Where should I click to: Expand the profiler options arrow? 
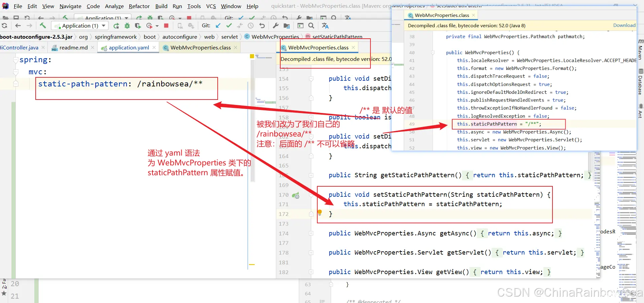tap(157, 26)
